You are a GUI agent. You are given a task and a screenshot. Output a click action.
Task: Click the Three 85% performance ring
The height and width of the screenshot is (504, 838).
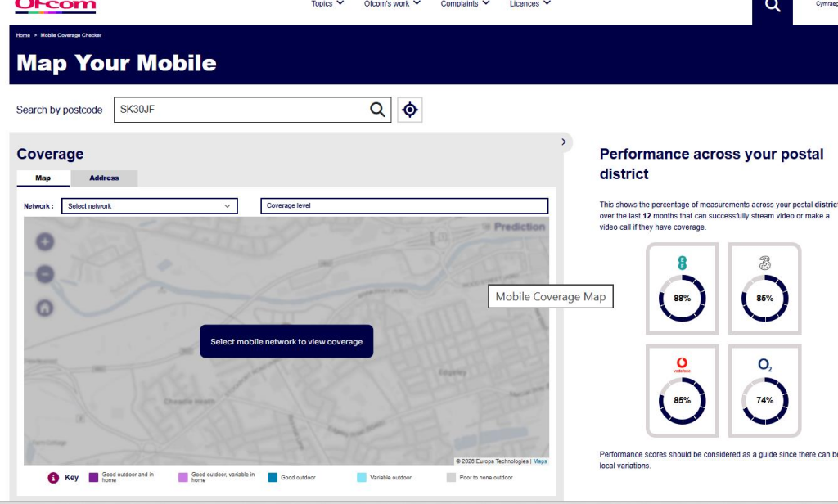click(x=765, y=299)
